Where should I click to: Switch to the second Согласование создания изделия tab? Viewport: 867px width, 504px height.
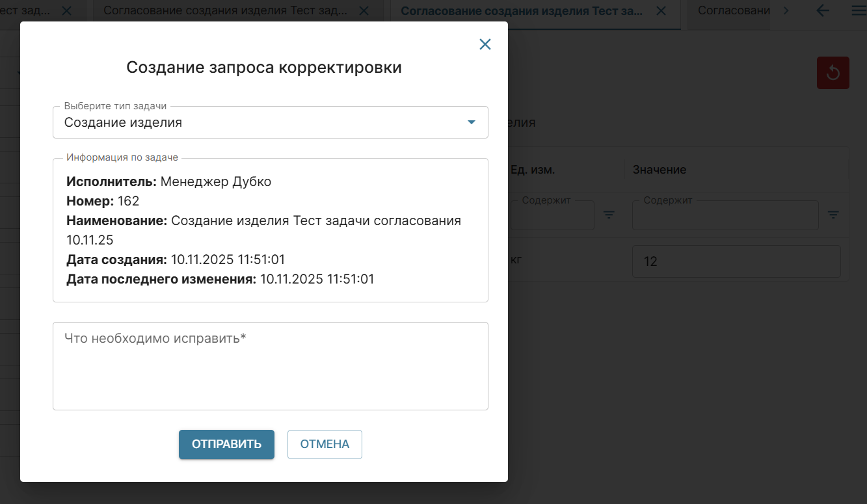click(x=224, y=11)
